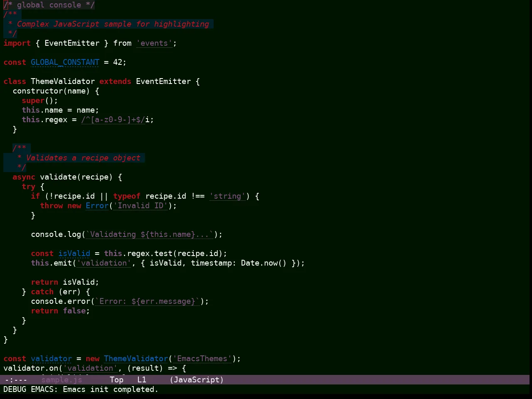Click 'EventEmitter' in the import statement
The width and height of the screenshot is (532, 399).
pos(72,43)
